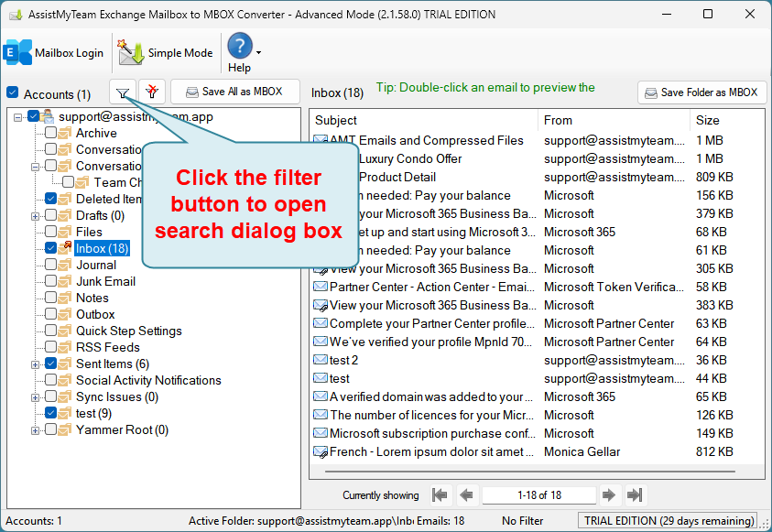Viewport: 772px width, 532px height.
Task: Toggle the Accounts checkbox
Action: point(13,93)
